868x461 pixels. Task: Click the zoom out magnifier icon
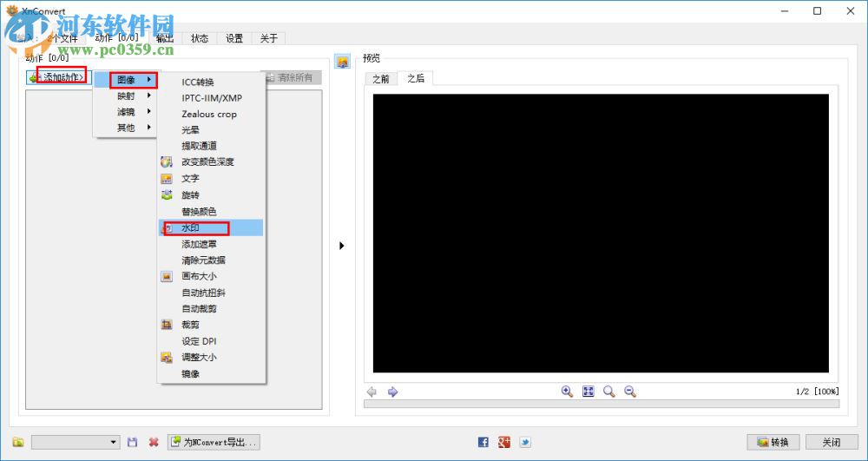click(x=630, y=392)
